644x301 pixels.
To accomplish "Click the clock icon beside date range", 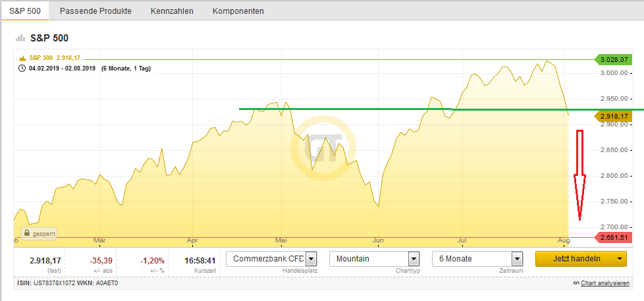I will click(x=22, y=68).
